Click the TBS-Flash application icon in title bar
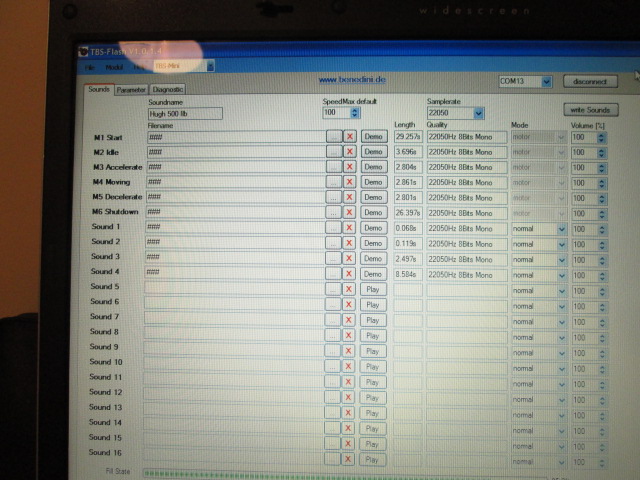Viewport: 640px width, 480px height. (84, 51)
